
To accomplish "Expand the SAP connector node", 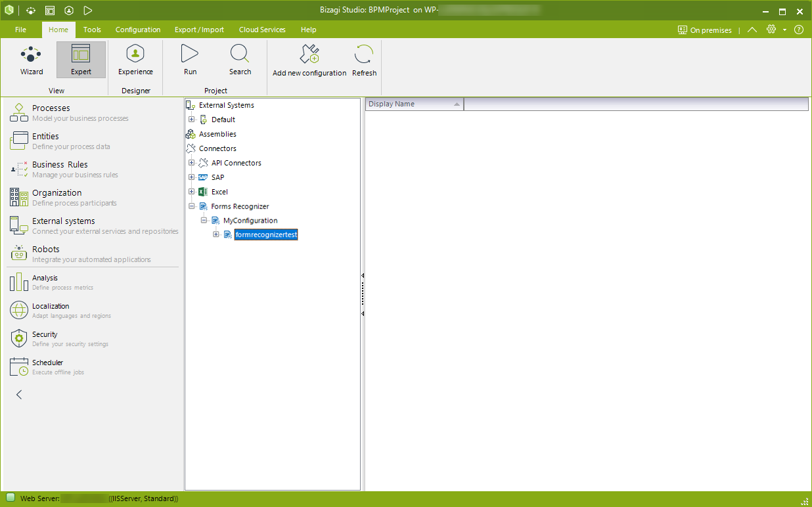I will click(192, 177).
